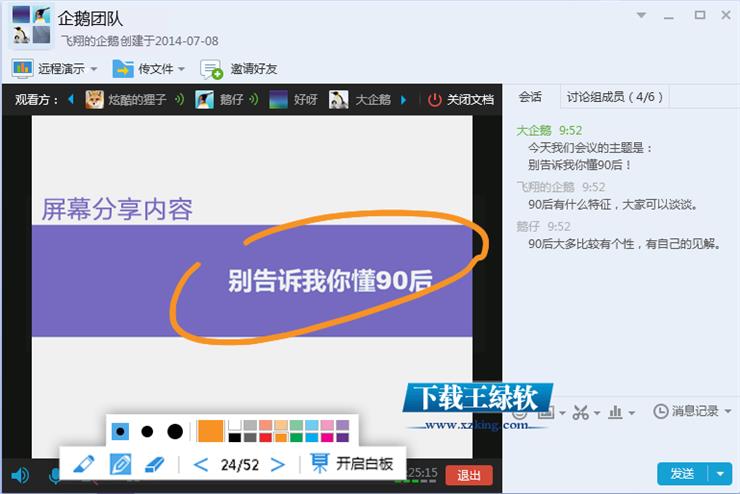Image resolution: width=740 pixels, height=494 pixels.
Task: Open the 远程演示 dropdown arrow
Action: [94, 69]
